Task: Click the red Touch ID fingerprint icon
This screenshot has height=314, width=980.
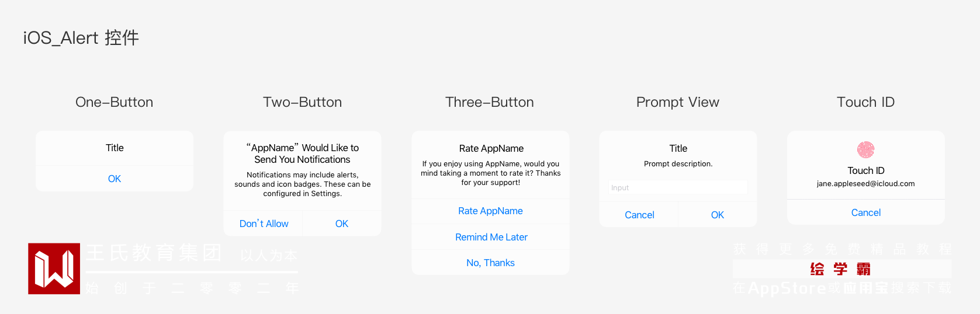Action: tap(865, 150)
